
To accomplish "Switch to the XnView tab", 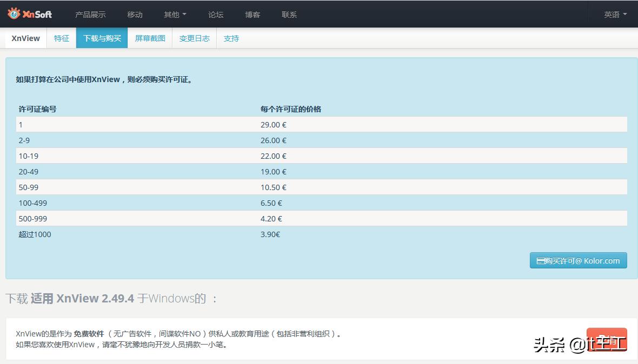I will coord(25,38).
